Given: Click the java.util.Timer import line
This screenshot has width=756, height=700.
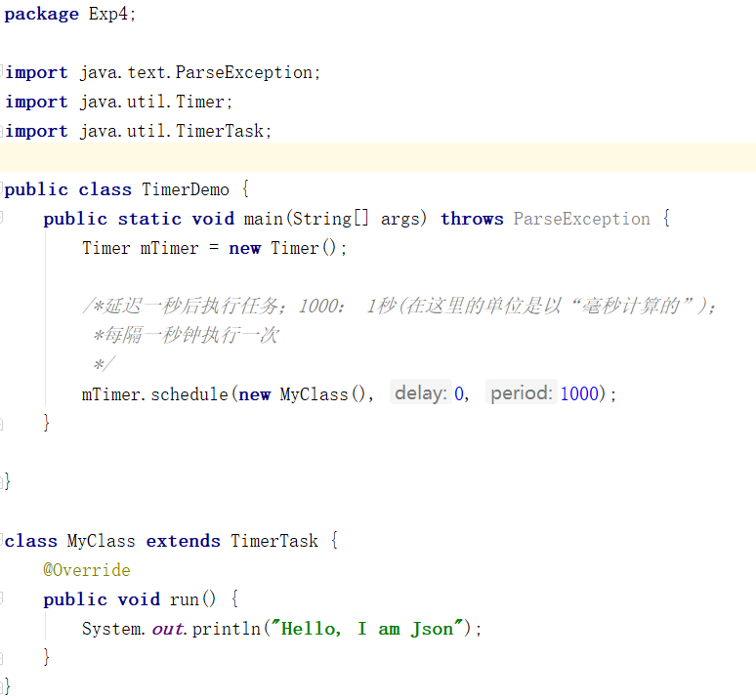Looking at the screenshot, I should [118, 103].
